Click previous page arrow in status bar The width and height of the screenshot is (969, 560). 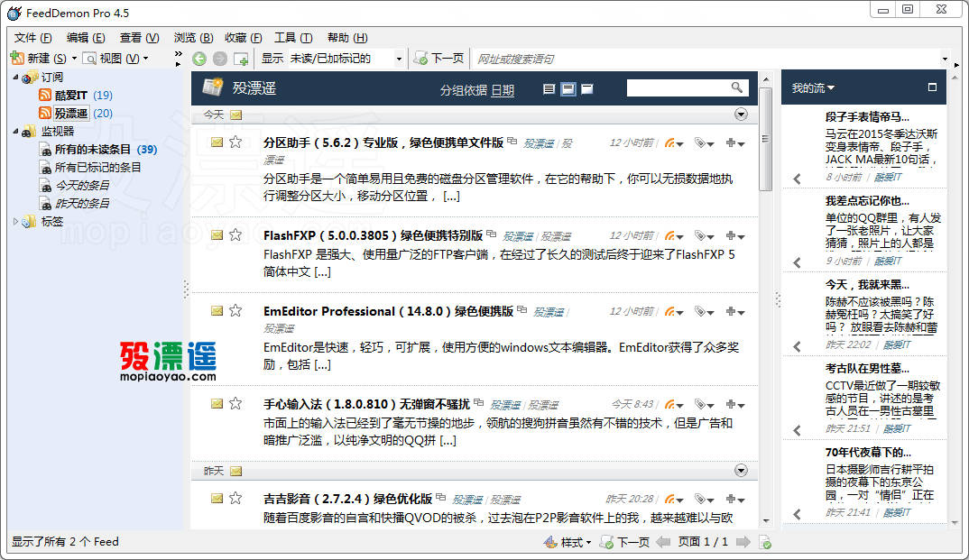coord(663,542)
